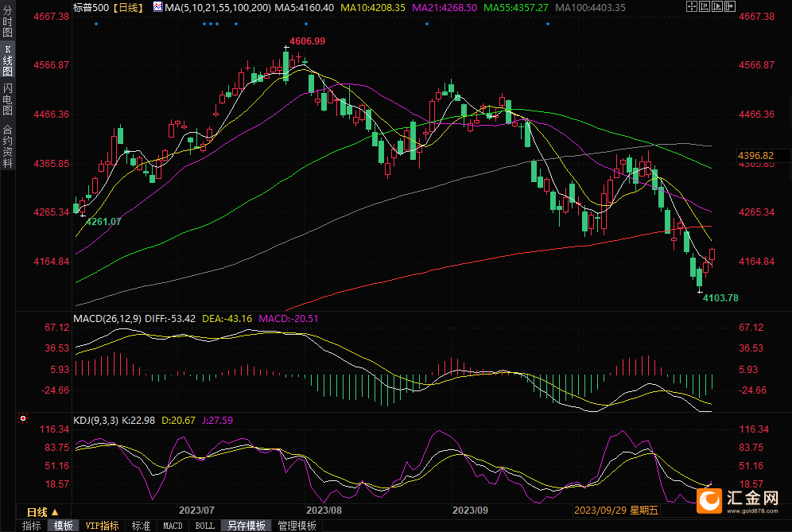This screenshot has height=532, width=792.
Task: Click the 4103.78 low price marker
Action: (720, 298)
